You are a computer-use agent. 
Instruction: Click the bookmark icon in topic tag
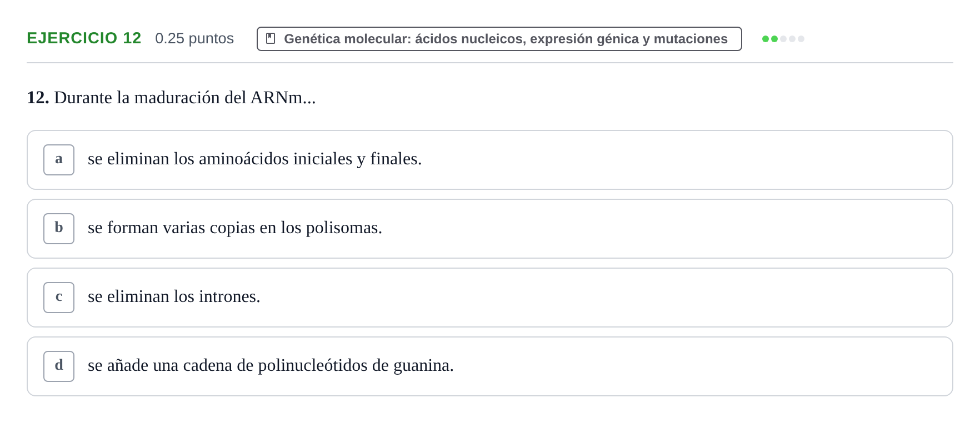click(x=271, y=38)
